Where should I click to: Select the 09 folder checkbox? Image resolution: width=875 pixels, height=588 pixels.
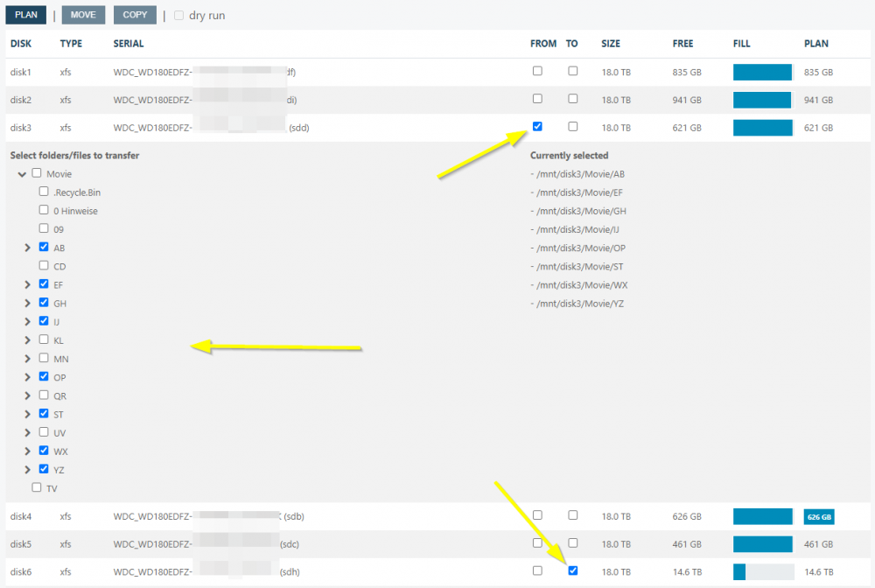44,228
